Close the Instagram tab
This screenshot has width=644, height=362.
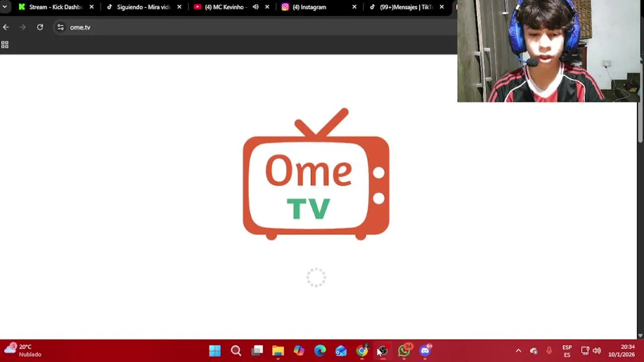pyautogui.click(x=354, y=7)
